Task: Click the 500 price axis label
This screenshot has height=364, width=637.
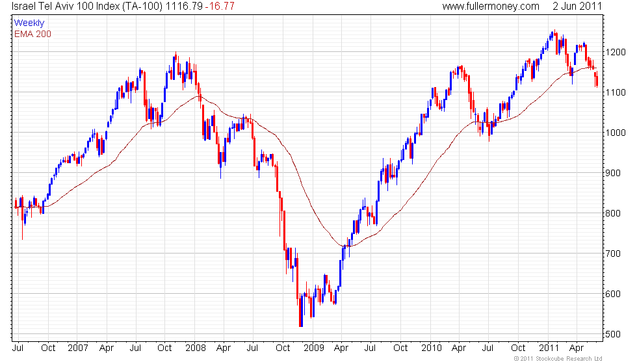Action: click(x=613, y=334)
